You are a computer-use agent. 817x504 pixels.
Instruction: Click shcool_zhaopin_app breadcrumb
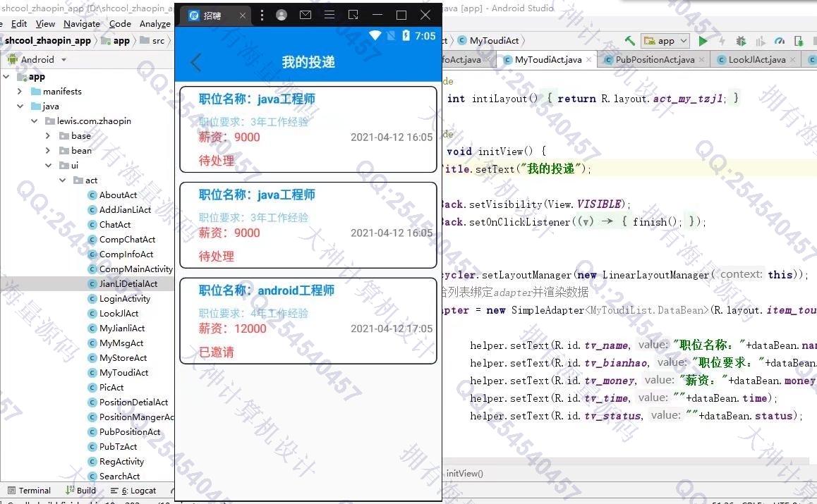tap(47, 41)
